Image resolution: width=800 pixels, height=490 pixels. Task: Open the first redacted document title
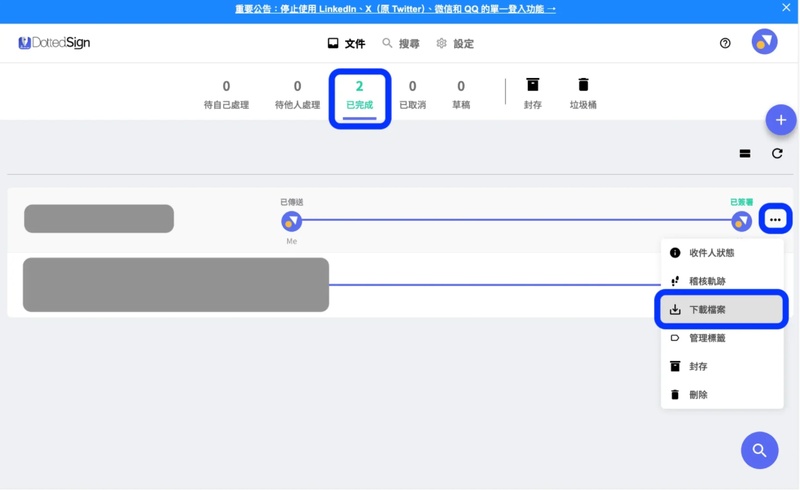tap(99, 218)
